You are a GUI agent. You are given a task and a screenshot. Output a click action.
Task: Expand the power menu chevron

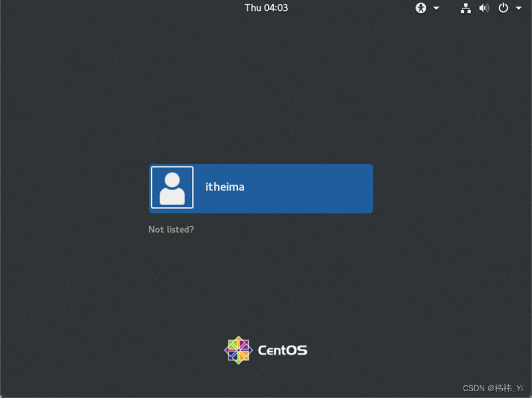coord(519,8)
